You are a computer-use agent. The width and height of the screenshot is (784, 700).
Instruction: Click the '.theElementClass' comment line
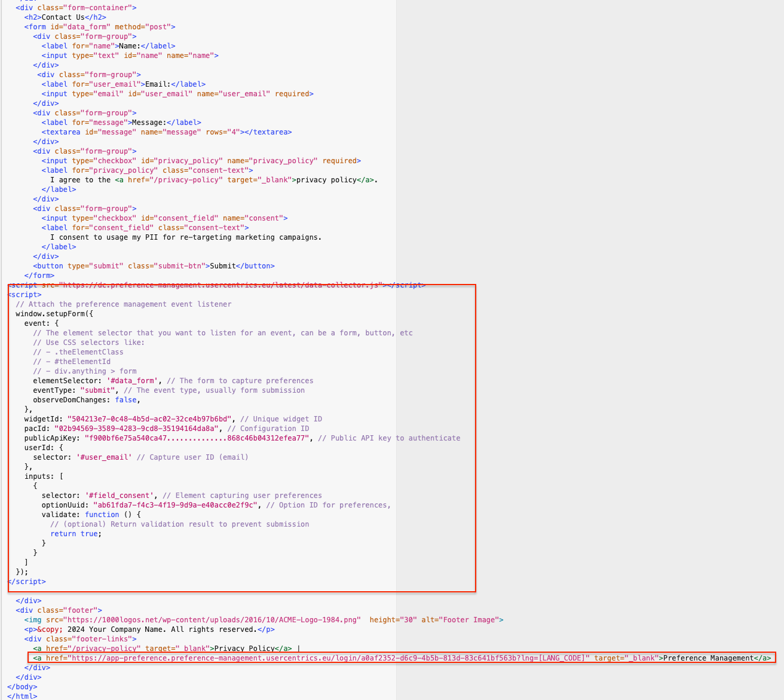[x=78, y=352]
